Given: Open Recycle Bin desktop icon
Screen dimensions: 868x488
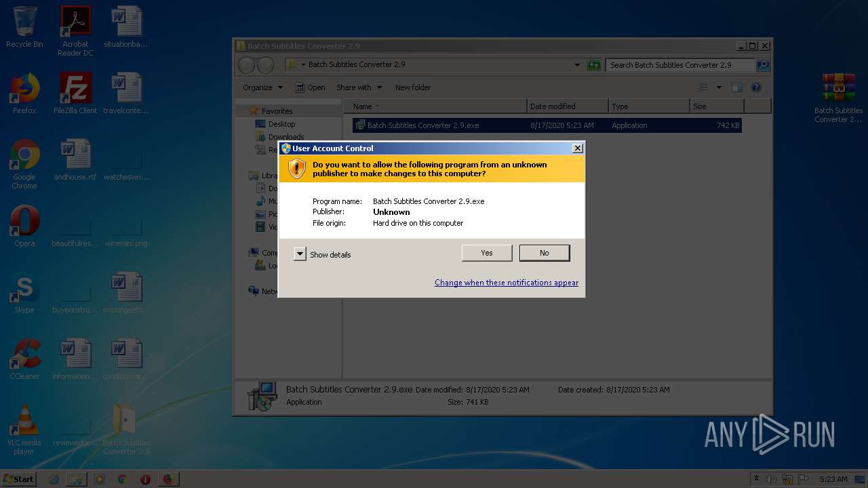Looking at the screenshot, I should [24, 27].
